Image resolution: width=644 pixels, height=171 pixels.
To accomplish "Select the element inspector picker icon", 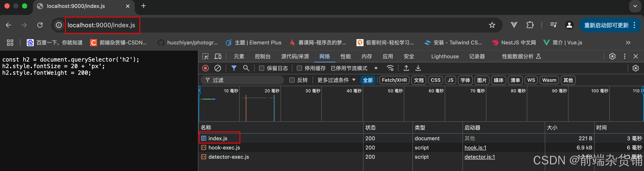I will pos(205,56).
